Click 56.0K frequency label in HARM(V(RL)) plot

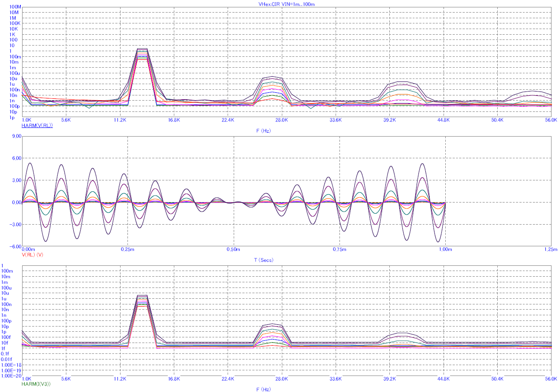[x=551, y=120]
